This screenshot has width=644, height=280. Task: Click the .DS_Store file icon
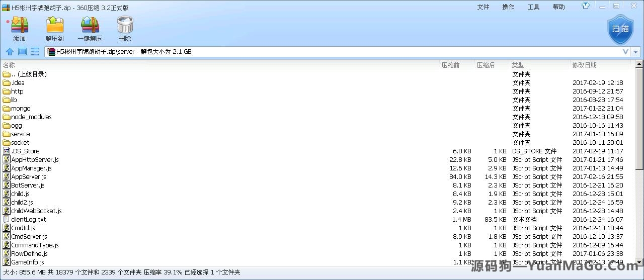pyautogui.click(x=7, y=151)
